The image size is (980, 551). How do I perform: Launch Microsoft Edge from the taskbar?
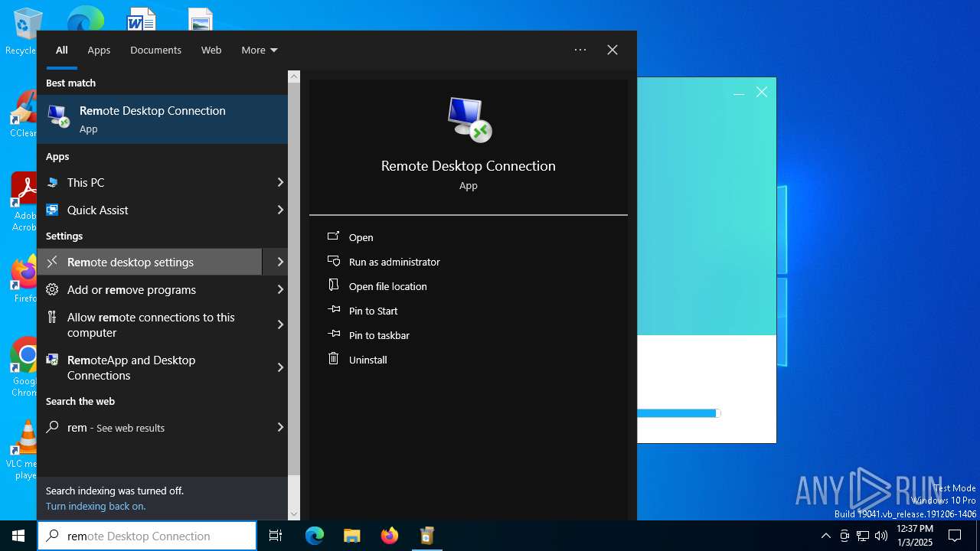click(x=315, y=536)
